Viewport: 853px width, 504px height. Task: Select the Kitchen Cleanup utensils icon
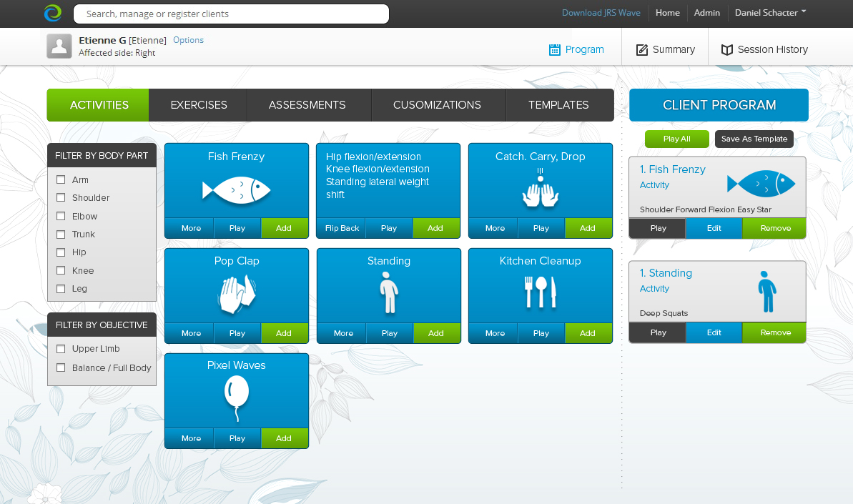(540, 292)
